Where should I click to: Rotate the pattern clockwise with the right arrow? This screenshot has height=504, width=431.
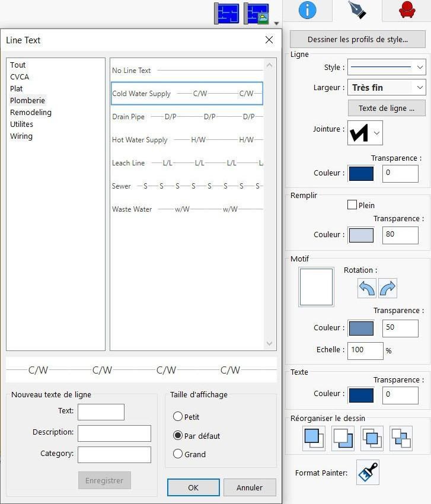tap(387, 288)
